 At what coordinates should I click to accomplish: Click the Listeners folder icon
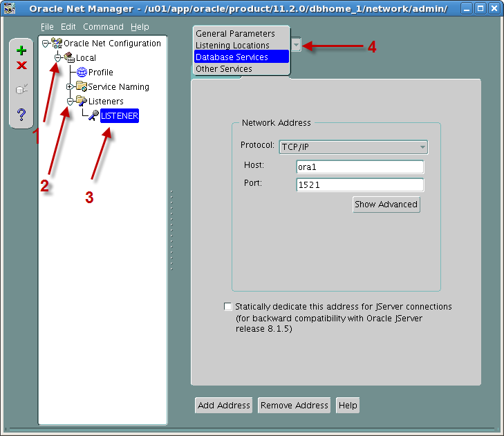(x=82, y=101)
